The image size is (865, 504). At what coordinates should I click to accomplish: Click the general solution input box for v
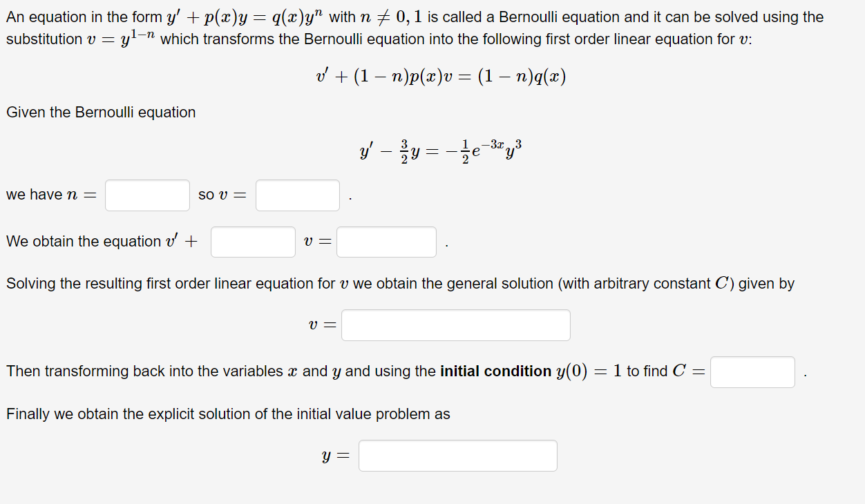(456, 324)
